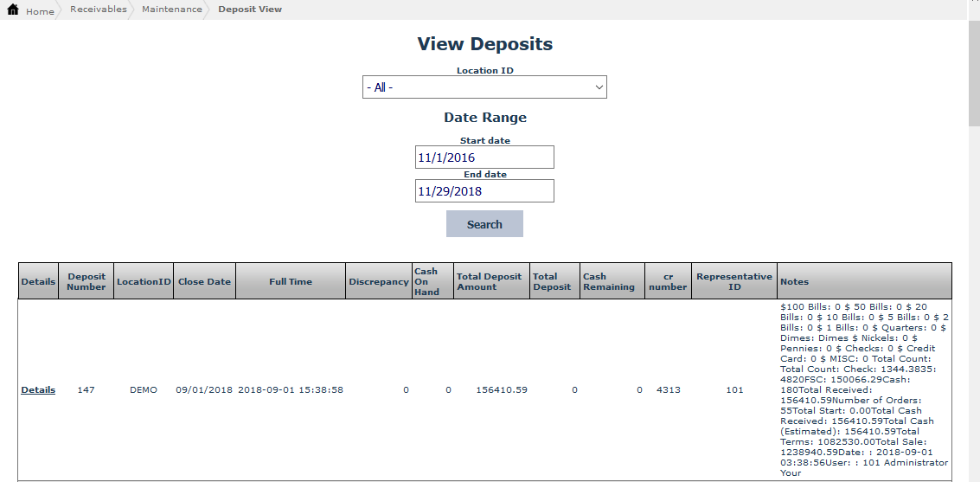980x482 pixels.
Task: Select the Deposit View breadcrumb
Action: point(249,10)
